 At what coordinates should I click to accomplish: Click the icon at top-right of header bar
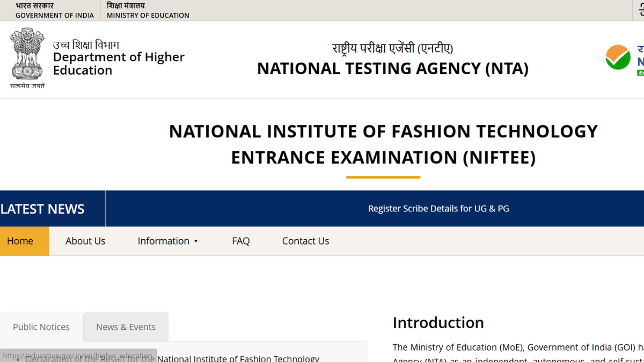(640, 10)
